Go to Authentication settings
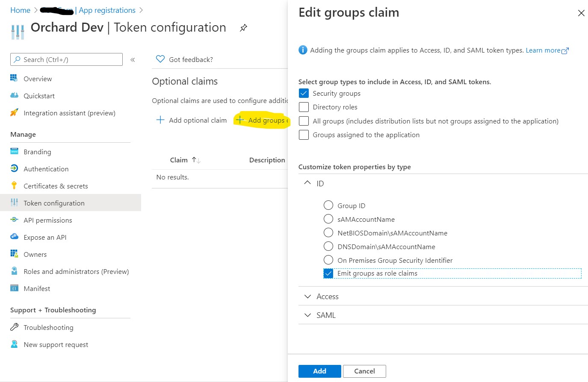Viewport: 588px width, 382px height. [46, 169]
